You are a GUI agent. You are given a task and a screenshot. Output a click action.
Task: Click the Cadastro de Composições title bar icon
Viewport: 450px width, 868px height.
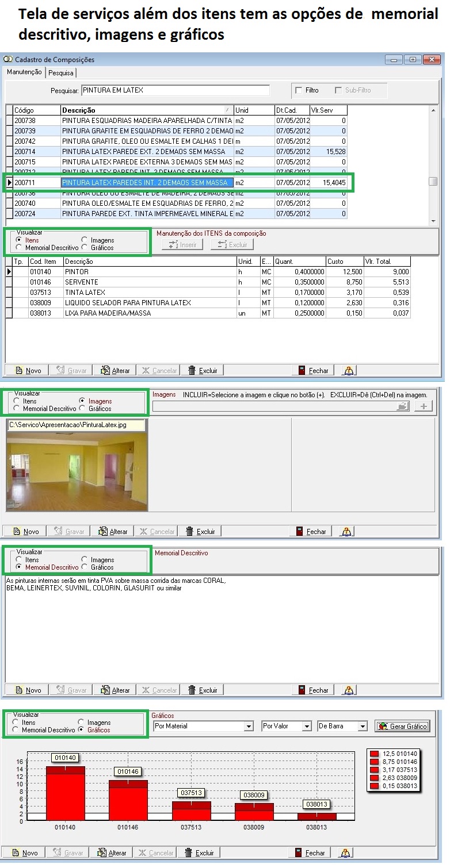click(8, 59)
